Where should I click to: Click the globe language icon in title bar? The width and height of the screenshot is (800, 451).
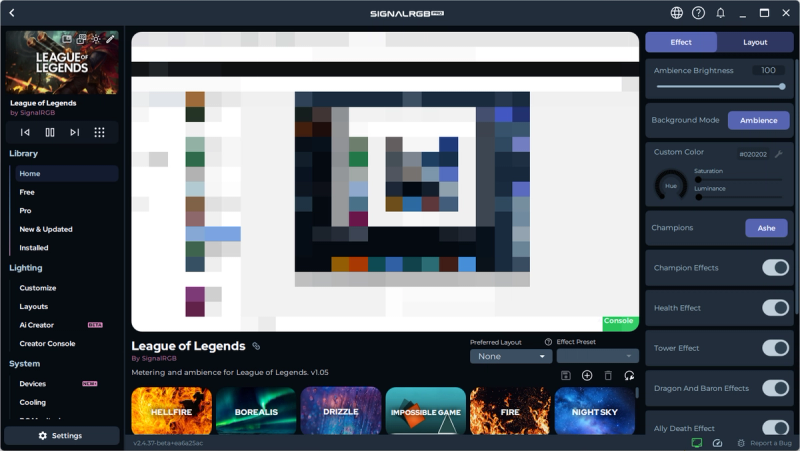click(x=677, y=13)
